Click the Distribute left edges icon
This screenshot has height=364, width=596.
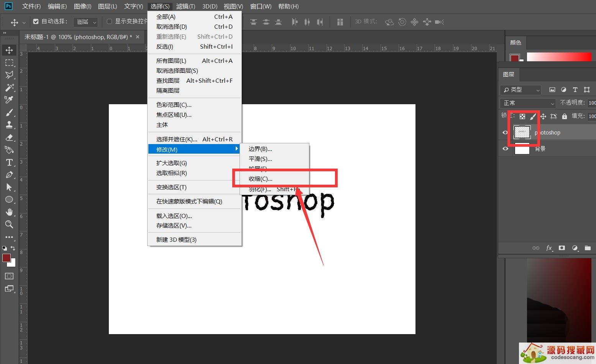(294, 22)
